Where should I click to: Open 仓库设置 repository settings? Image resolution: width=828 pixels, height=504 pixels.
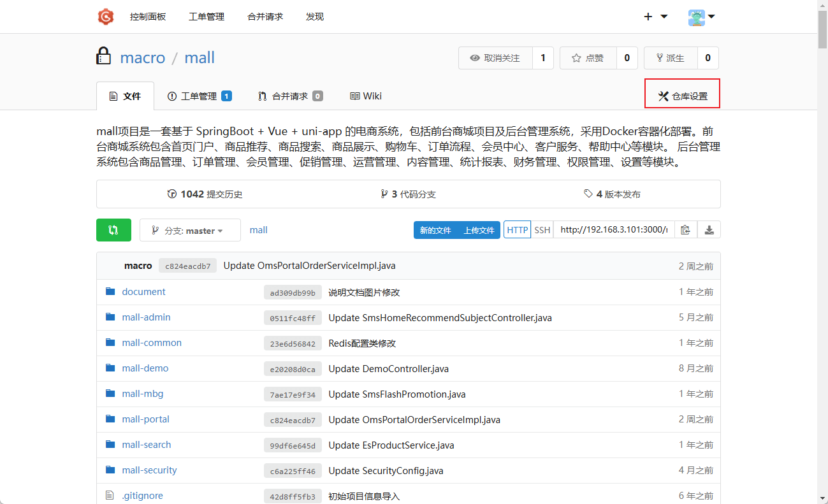point(683,96)
